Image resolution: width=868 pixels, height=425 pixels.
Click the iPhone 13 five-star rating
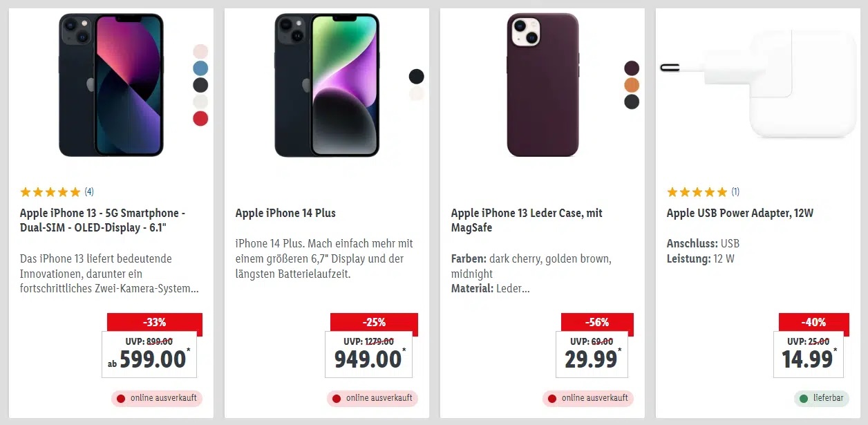[x=50, y=192]
